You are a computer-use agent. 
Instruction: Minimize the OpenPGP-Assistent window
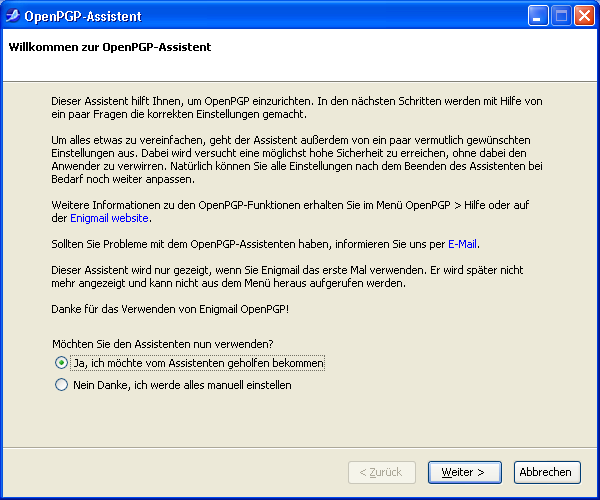coord(538,16)
